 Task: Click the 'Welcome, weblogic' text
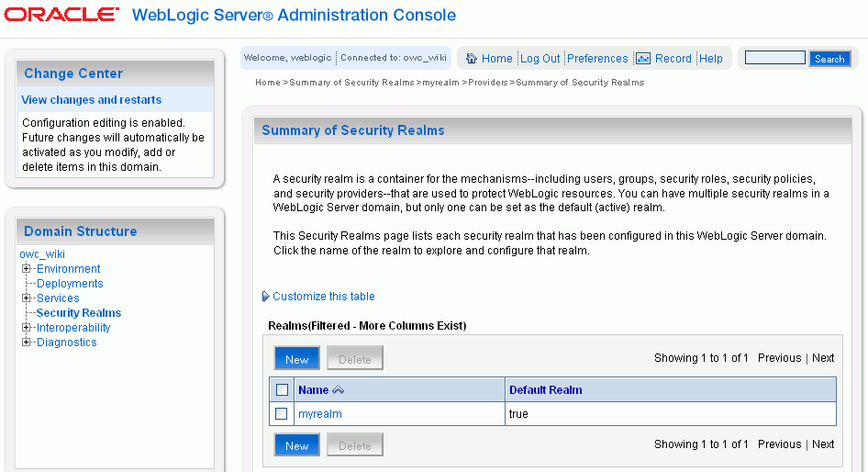coord(288,58)
